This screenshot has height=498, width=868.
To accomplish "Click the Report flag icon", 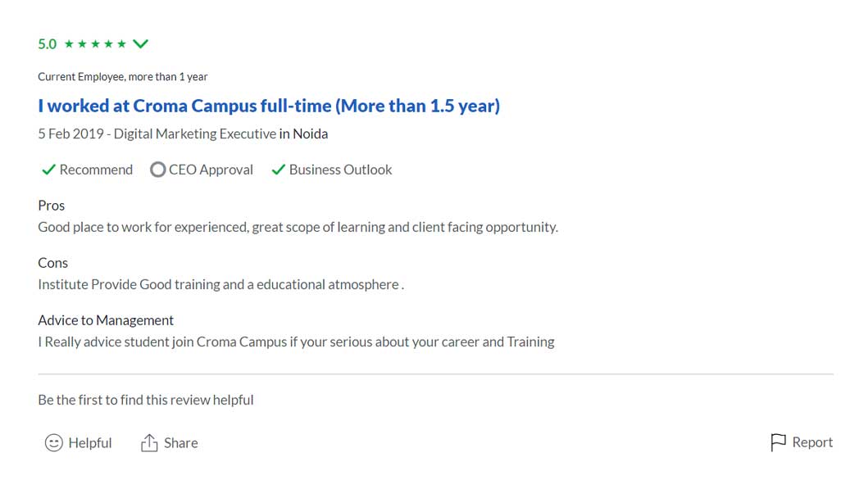I will click(x=778, y=442).
